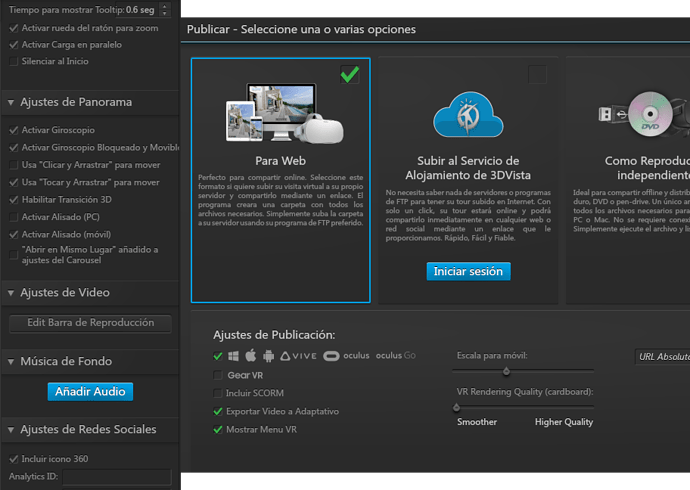
Task: Increase the Tooltip time stepper arrow
Action: 165,6
